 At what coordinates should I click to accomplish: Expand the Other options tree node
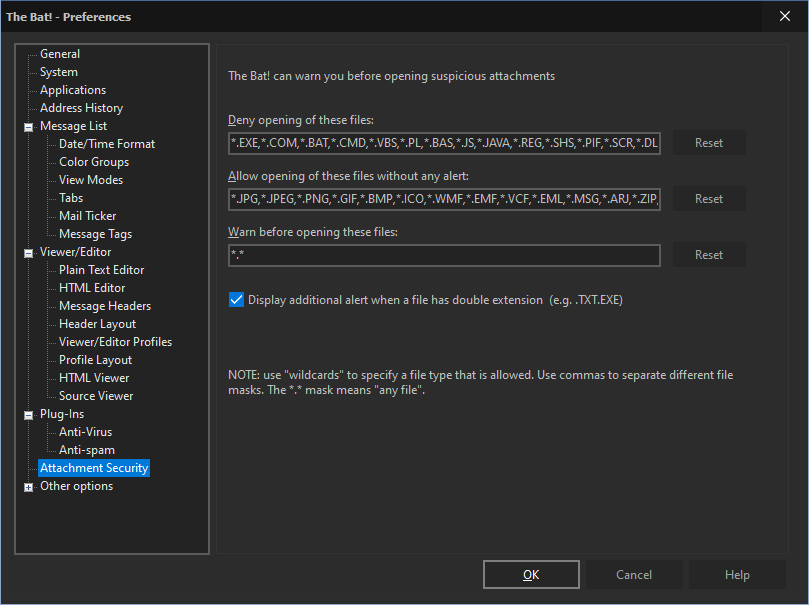[29, 487]
